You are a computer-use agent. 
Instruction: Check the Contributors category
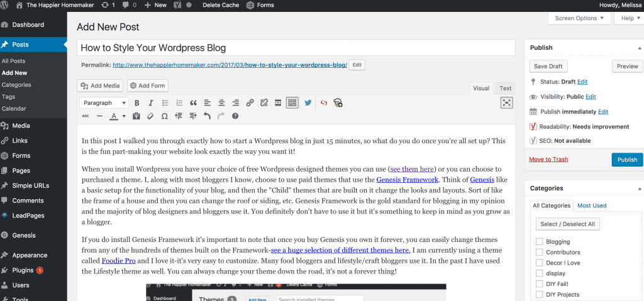539,252
